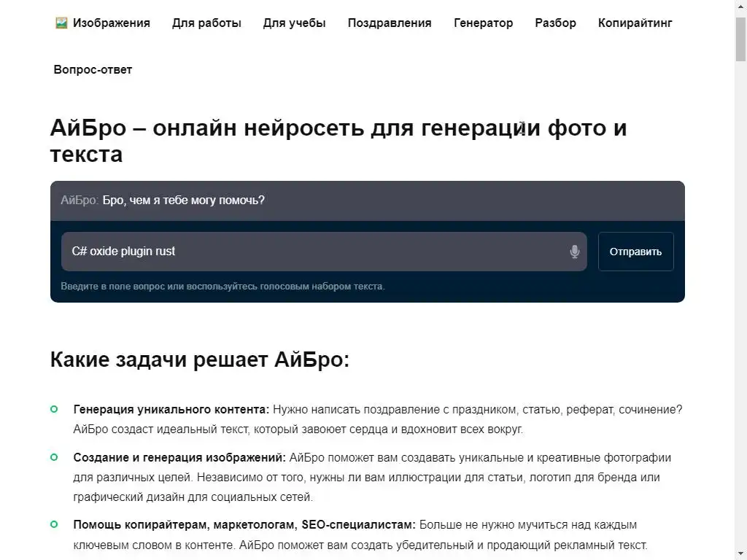Open the Поздравления menu item
The width and height of the screenshot is (747, 560).
tap(390, 23)
